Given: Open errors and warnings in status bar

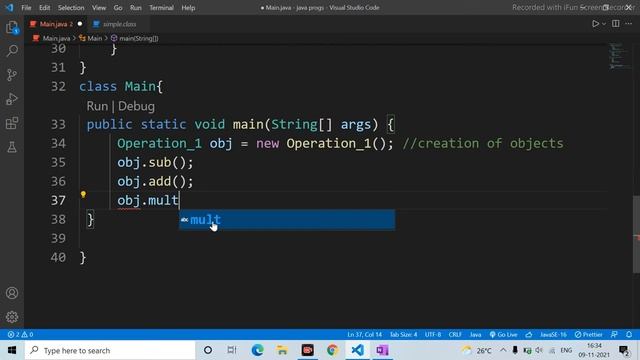Looking at the screenshot, I should pyautogui.click(x=20, y=334).
